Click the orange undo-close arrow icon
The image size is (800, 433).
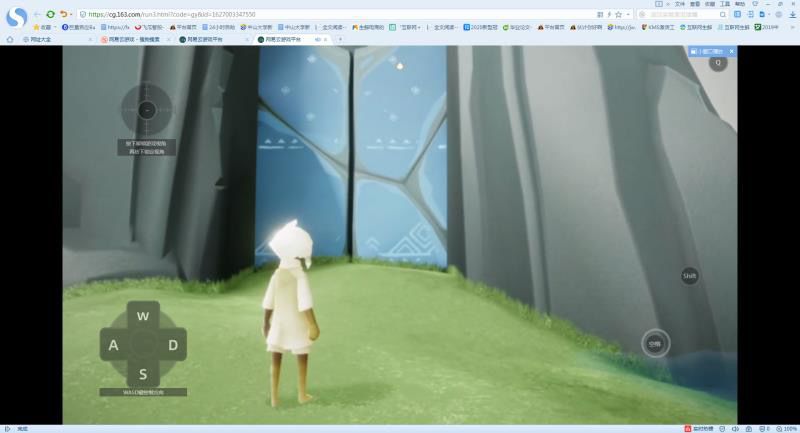click(63, 14)
